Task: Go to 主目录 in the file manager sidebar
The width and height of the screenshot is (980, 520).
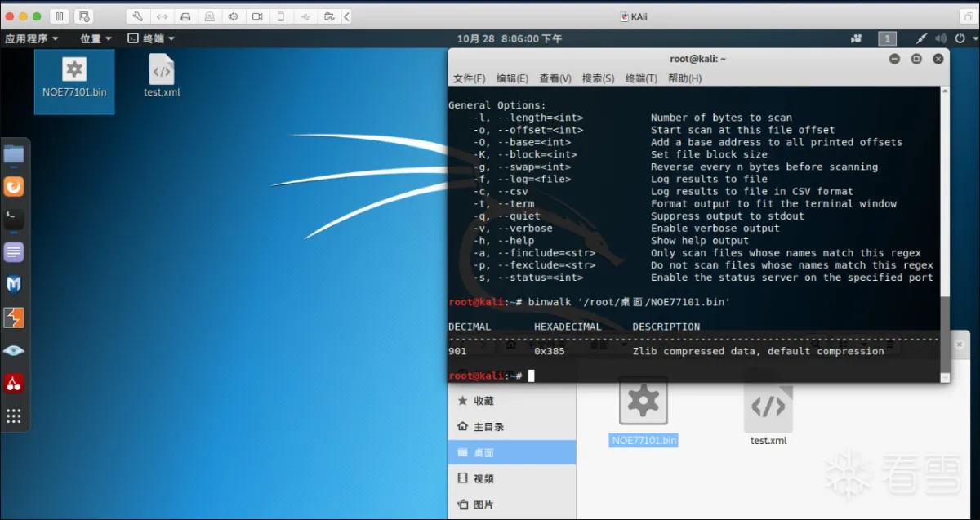Action: coord(512,426)
